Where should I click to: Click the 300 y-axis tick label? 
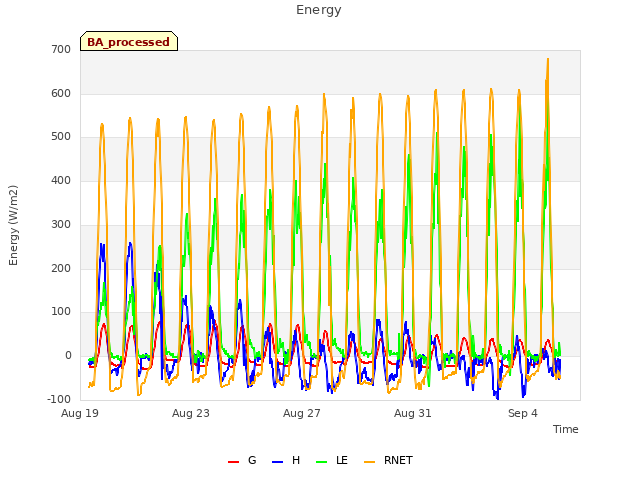point(61,224)
